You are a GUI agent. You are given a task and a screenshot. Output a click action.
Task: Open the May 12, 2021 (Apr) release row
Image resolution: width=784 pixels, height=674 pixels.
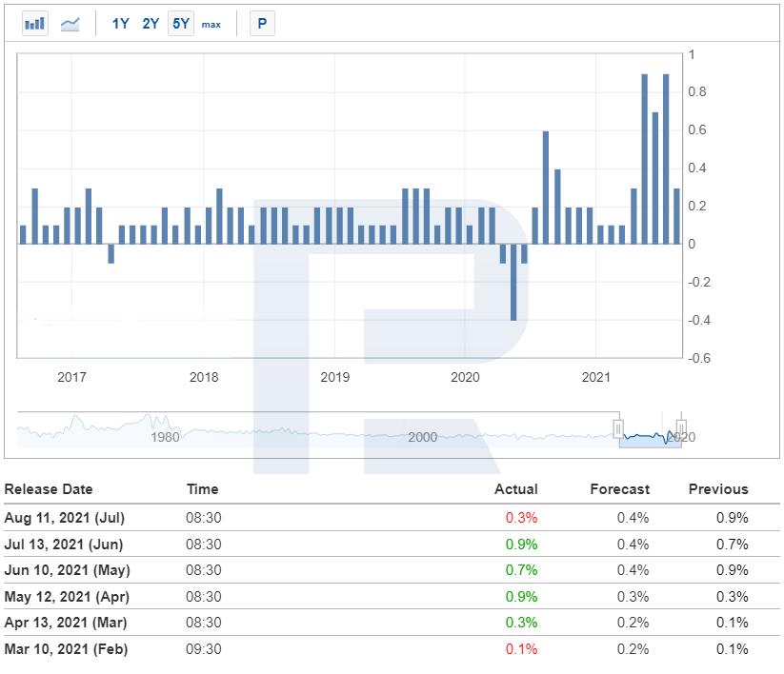tap(392, 597)
